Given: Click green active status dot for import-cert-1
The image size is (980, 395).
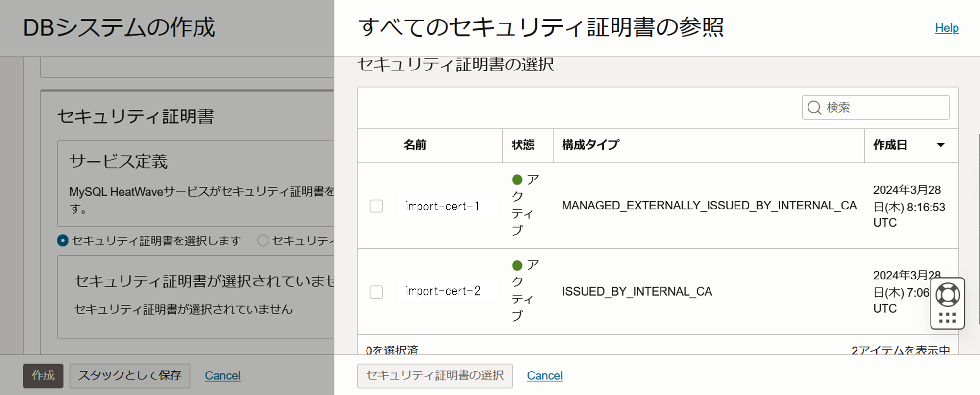Looking at the screenshot, I should click(x=517, y=180).
